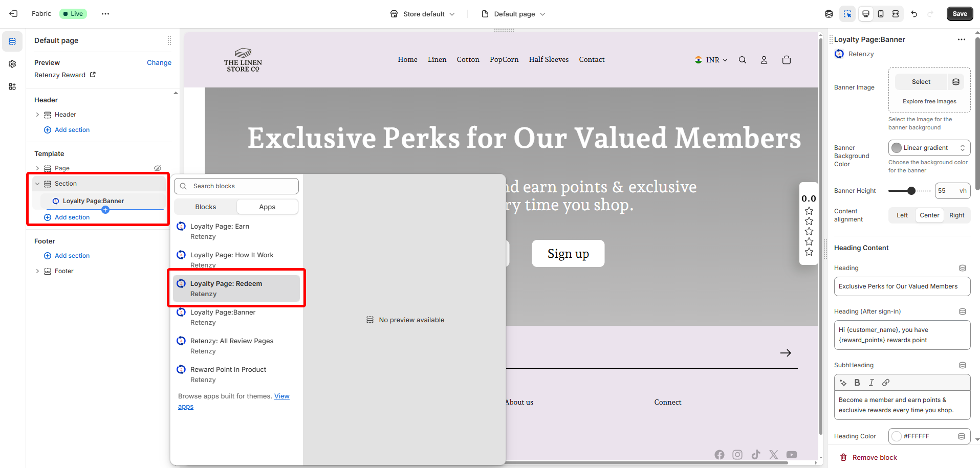Click the exit editor icon
Image resolution: width=980 pixels, height=468 pixels.
(14, 14)
